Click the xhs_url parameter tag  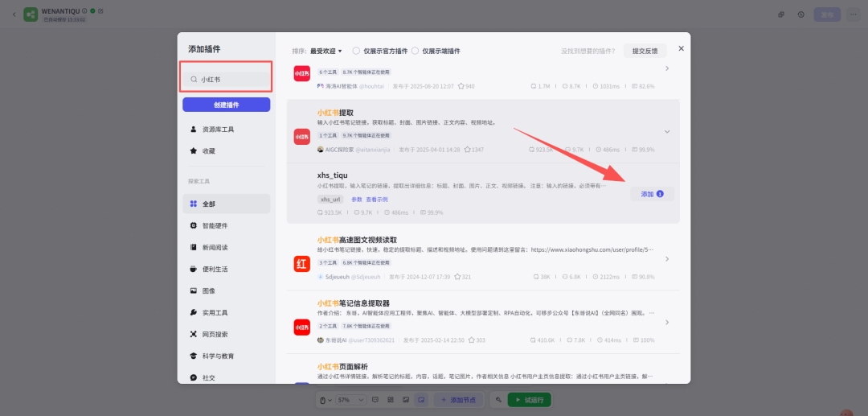point(330,200)
